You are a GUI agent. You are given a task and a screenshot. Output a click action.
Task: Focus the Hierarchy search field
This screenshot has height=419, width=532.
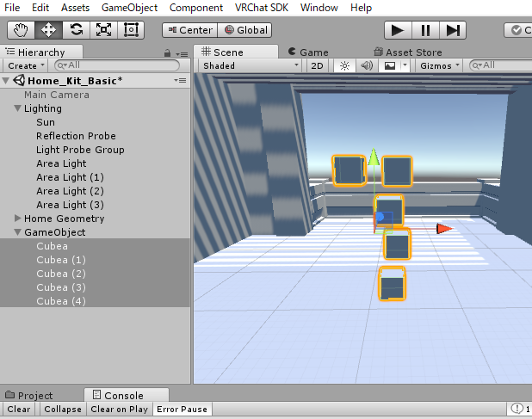click(117, 65)
